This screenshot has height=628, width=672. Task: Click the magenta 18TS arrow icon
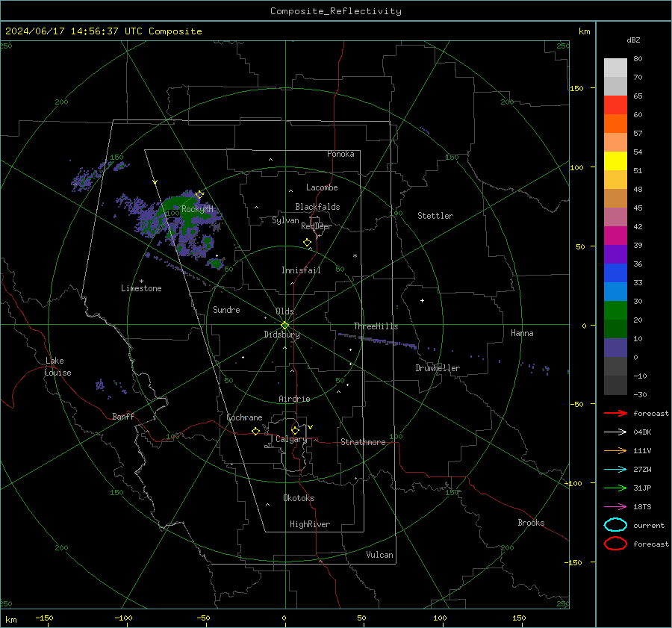pyautogui.click(x=615, y=507)
